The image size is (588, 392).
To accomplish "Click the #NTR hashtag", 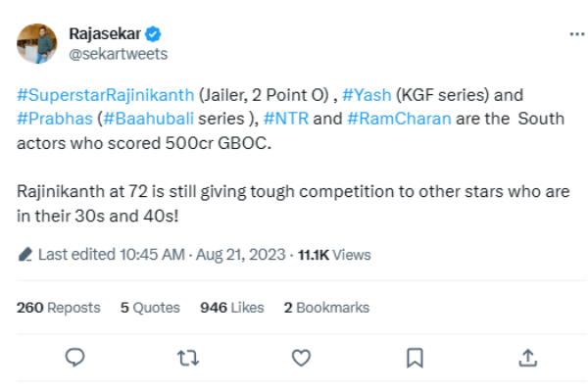I will click(286, 118).
